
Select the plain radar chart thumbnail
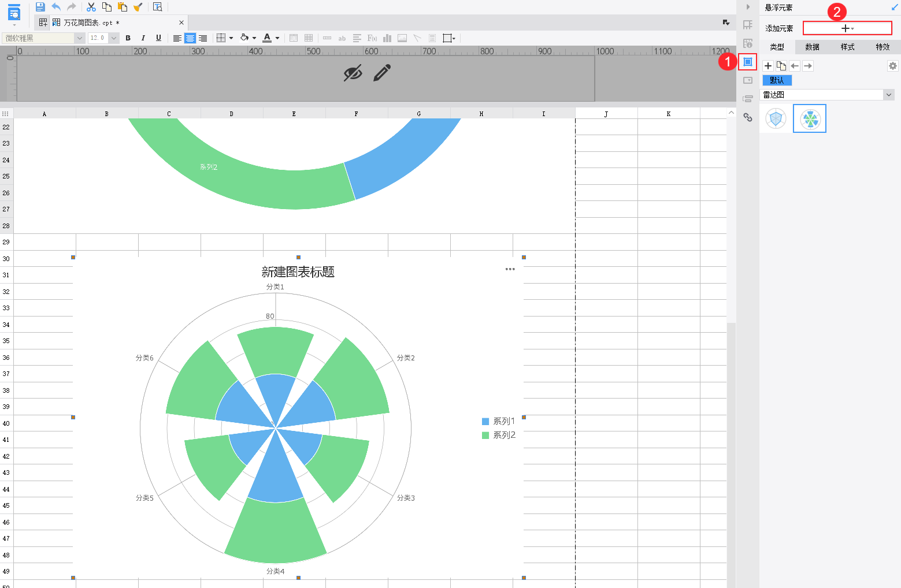coord(776,119)
